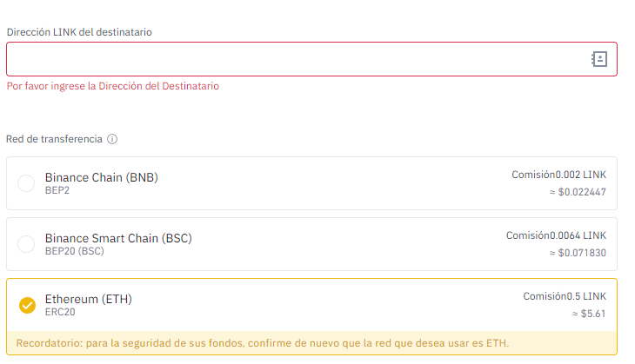635x364 pixels.
Task: Click the ERC20 network subtitle
Action: (59, 312)
